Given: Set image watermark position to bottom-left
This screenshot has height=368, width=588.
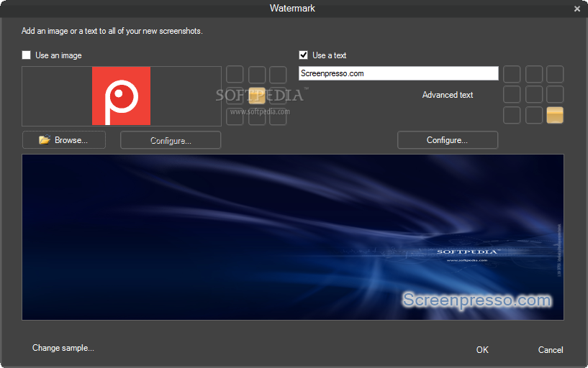Looking at the screenshot, I should [235, 116].
